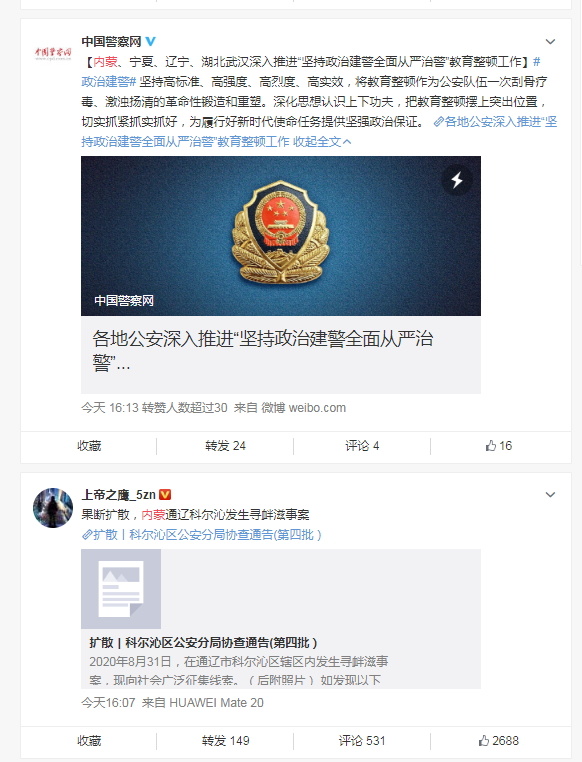Open 转发 24 on first post
The image size is (582, 762).
(x=225, y=446)
